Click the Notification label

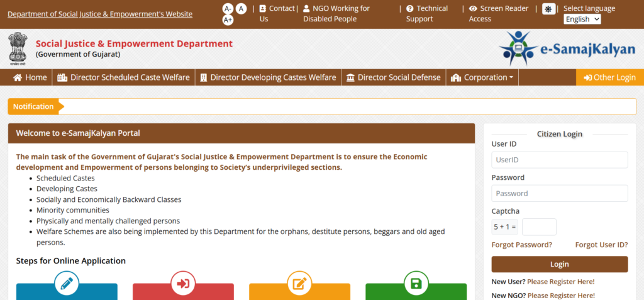coord(33,106)
